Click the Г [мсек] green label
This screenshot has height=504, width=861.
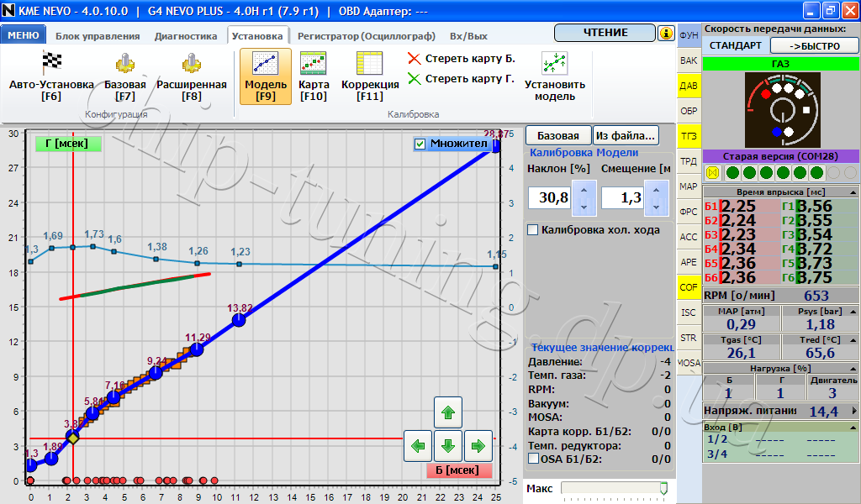[x=67, y=144]
